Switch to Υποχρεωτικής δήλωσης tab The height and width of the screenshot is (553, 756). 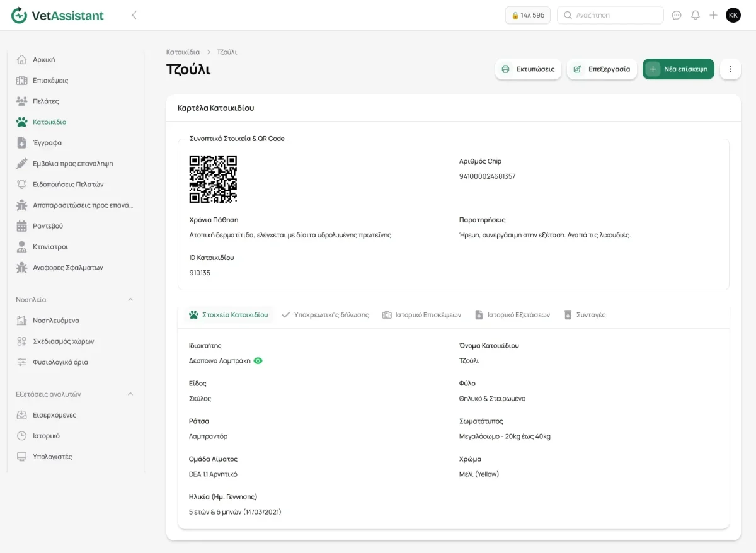pos(325,314)
